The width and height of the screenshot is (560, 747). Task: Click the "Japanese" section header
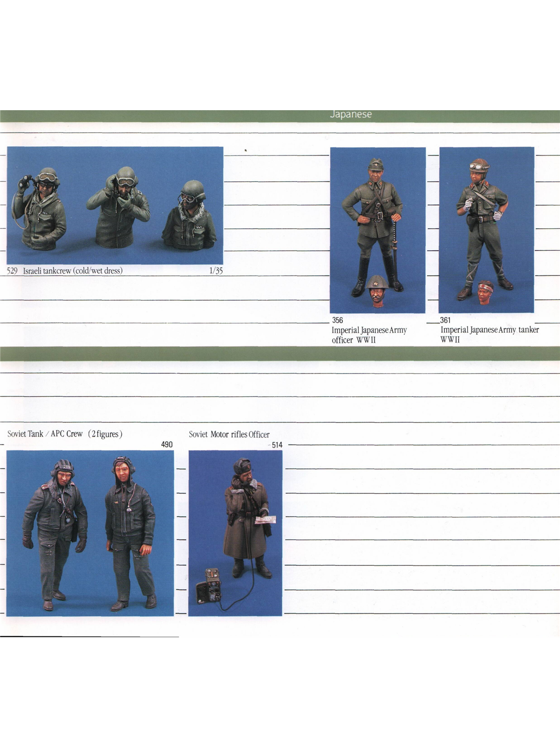[350, 114]
